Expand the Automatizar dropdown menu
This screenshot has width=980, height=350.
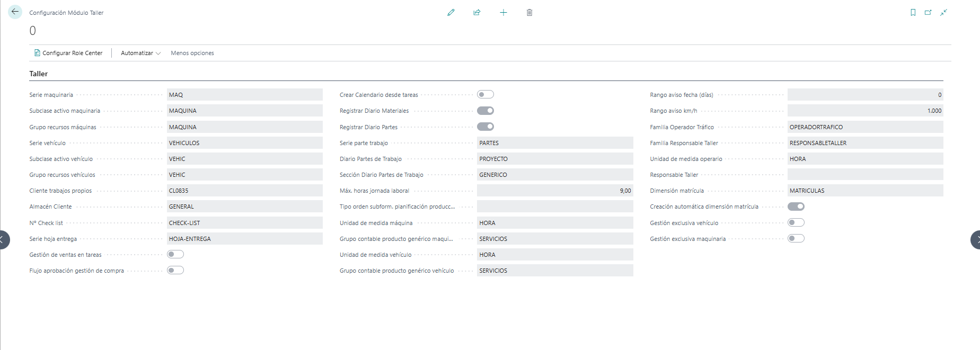tap(140, 53)
